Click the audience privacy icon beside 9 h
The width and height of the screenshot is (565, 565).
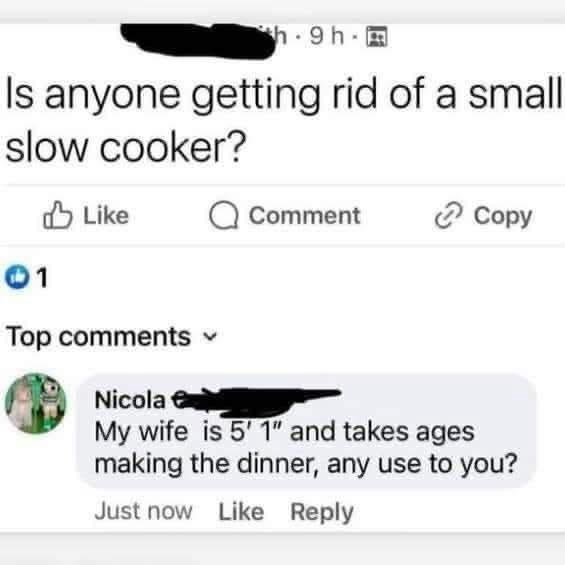coord(377,37)
